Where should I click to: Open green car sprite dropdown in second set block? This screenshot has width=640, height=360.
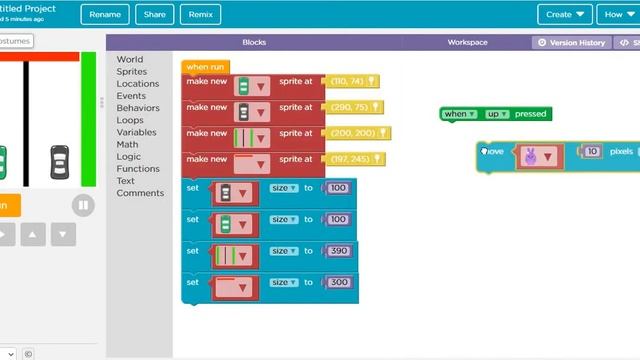pos(235,224)
